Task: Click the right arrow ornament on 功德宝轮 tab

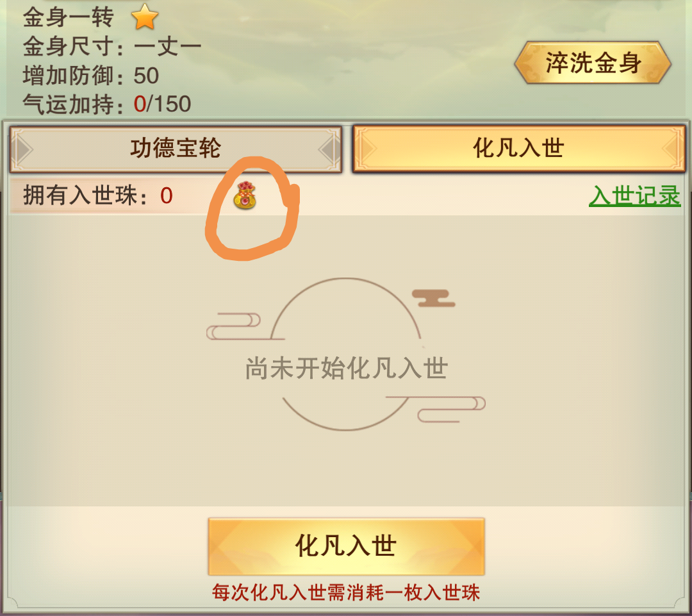Action: coord(327,150)
